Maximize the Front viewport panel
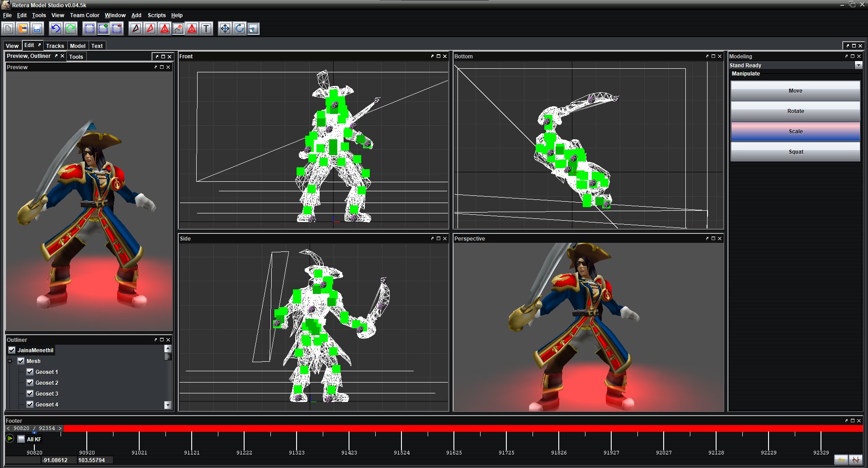Screen dimensions: 868x468 click(439, 57)
